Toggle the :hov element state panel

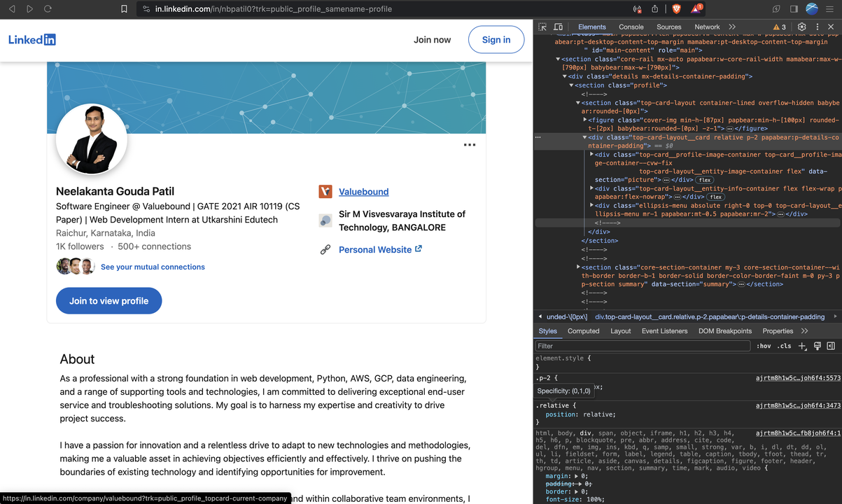pos(763,346)
